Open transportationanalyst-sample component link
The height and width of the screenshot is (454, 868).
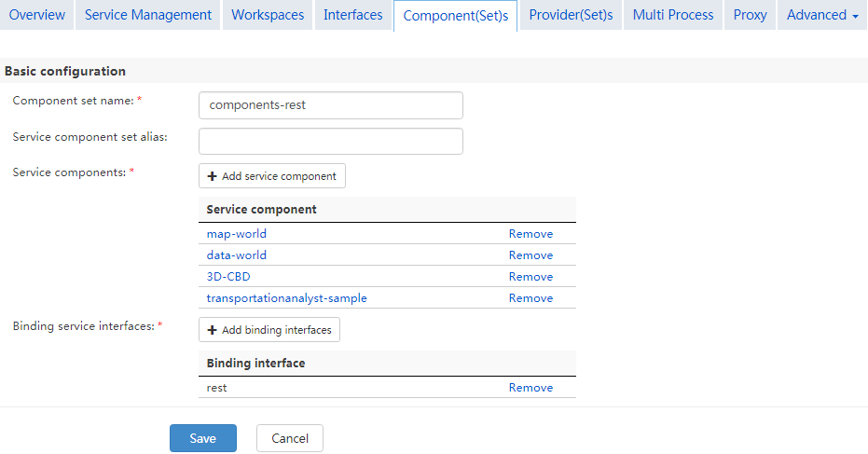287,298
